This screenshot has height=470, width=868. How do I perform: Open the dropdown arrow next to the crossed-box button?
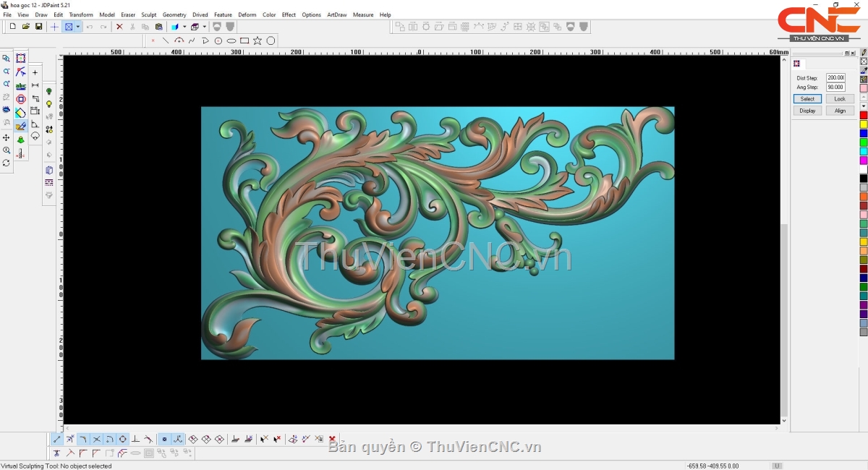pyautogui.click(x=77, y=27)
